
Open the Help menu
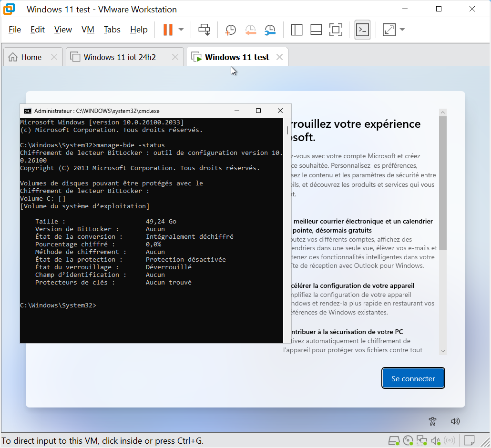tap(139, 30)
